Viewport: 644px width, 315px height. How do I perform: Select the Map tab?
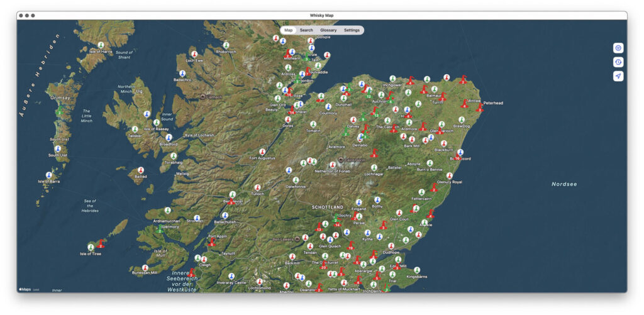pyautogui.click(x=288, y=30)
